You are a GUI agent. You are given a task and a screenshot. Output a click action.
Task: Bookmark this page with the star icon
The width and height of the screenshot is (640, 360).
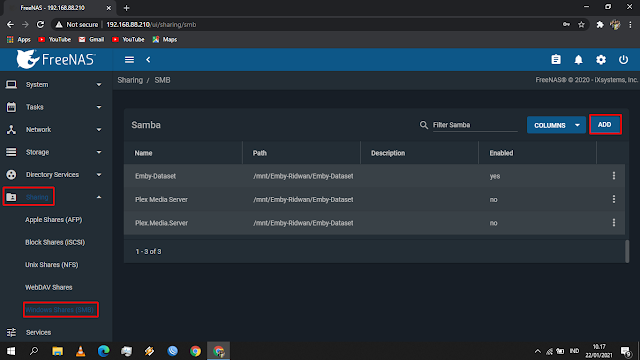(581, 24)
